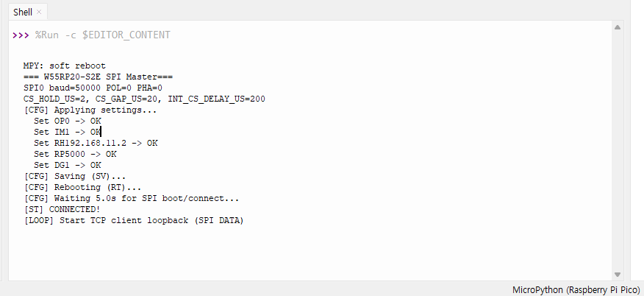Click the [ST] CONNECTED! status line
The image size is (644, 296).
pyautogui.click(x=62, y=210)
